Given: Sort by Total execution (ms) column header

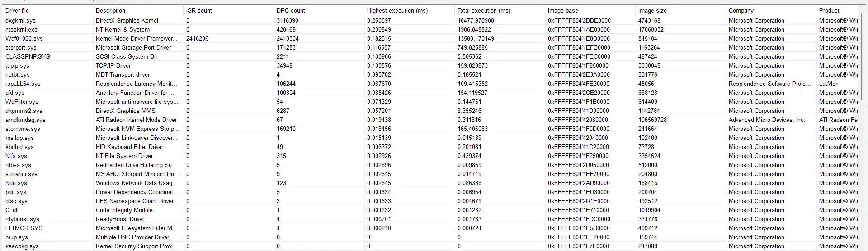Looking at the screenshot, I should [x=500, y=10].
